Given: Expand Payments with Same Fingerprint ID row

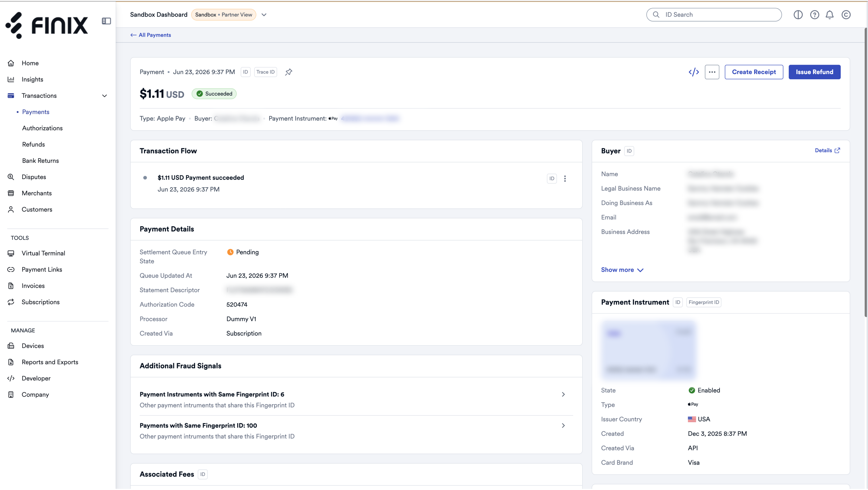Looking at the screenshot, I should 356,431.
